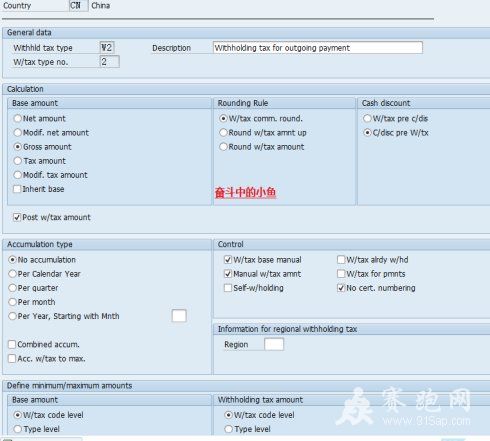Choose Modif. net amount base option

[x=18, y=132]
